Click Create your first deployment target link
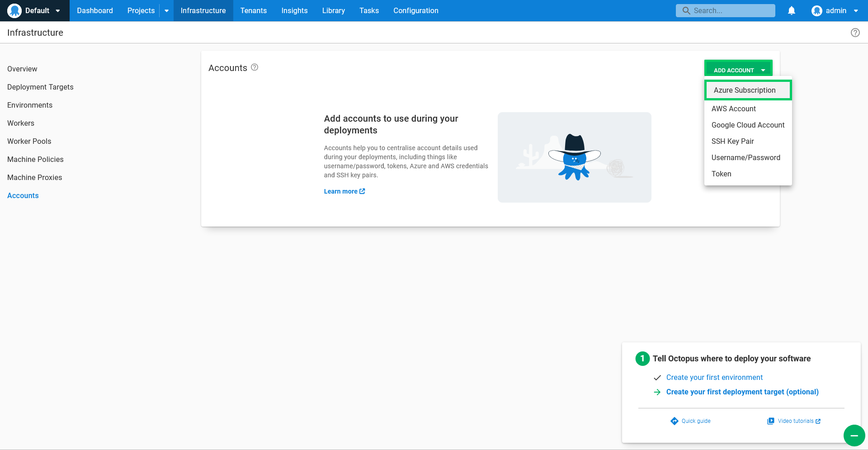This screenshot has height=450, width=868. pos(742,392)
